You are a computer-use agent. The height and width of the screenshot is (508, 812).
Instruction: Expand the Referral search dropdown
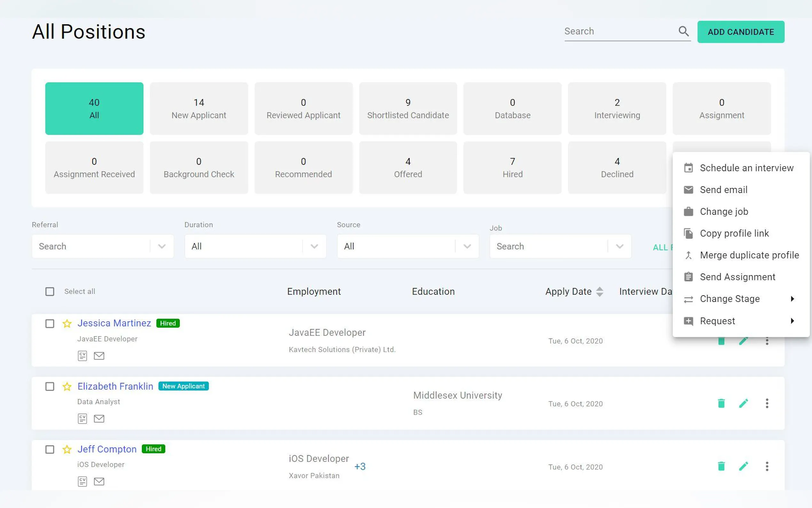162,246
